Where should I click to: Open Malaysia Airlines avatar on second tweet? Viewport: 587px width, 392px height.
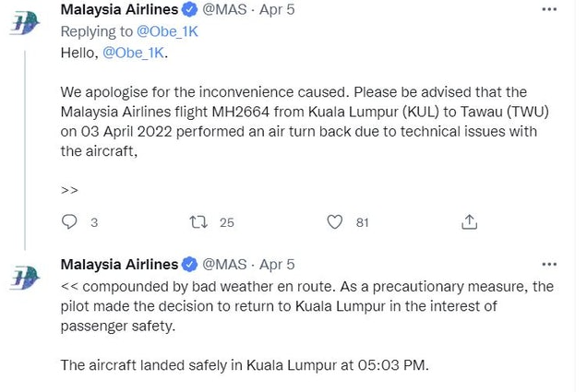25,277
